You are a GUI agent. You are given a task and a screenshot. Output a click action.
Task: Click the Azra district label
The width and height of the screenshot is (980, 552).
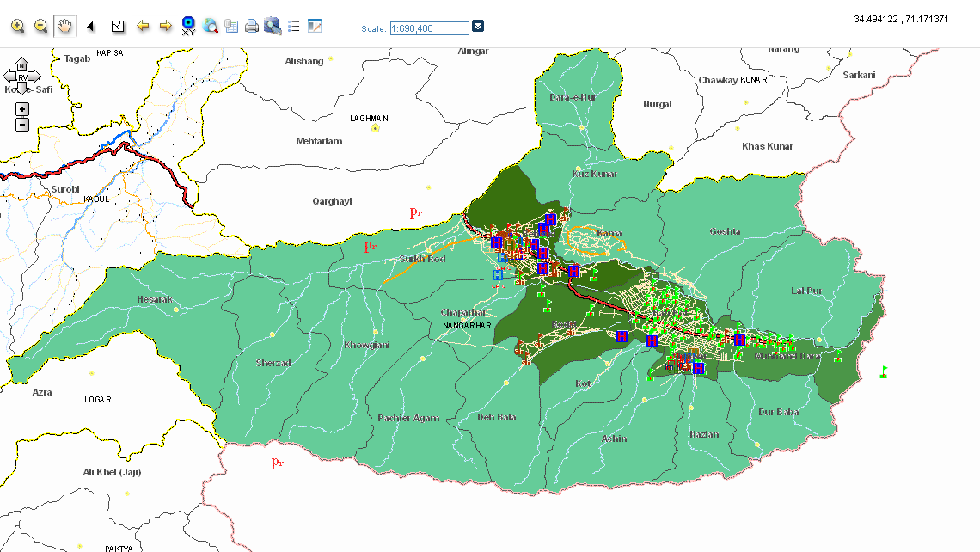[x=42, y=393]
